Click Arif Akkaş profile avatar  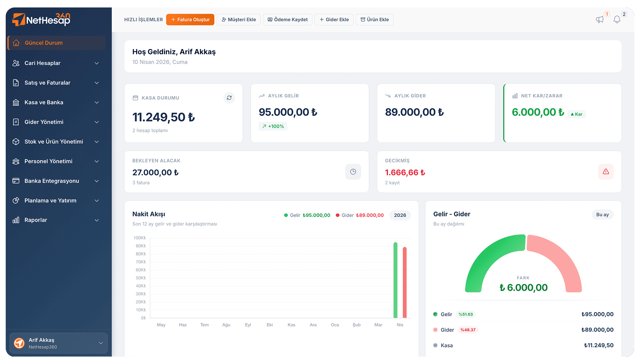click(x=19, y=343)
